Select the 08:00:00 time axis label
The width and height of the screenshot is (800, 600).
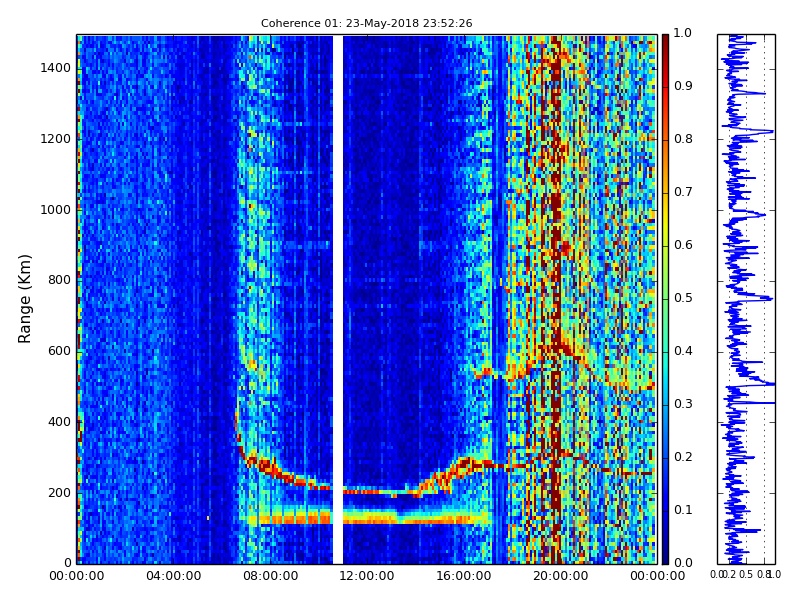click(270, 577)
